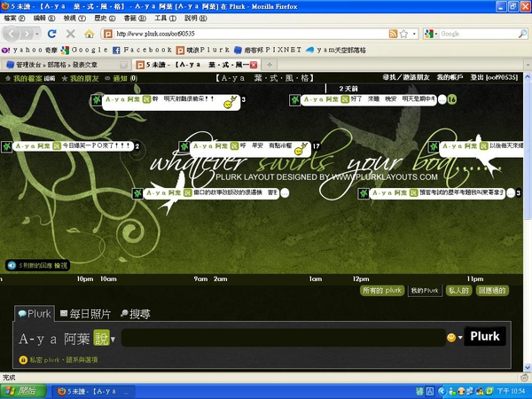Go back with the browser Back arrow

(11, 34)
